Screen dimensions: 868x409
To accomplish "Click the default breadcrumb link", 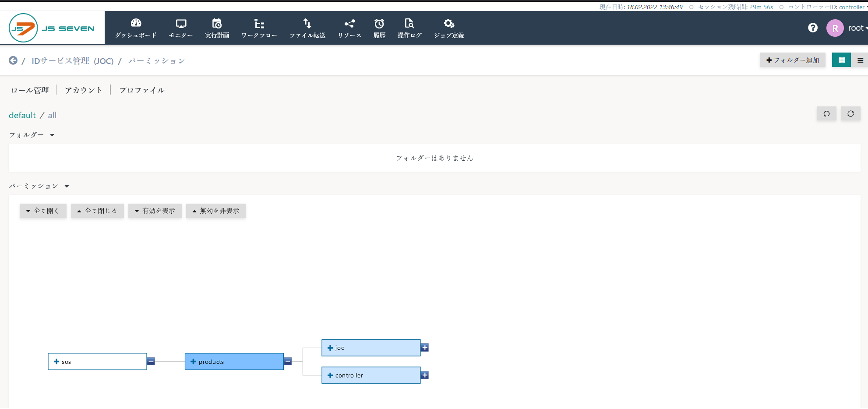I will pyautogui.click(x=22, y=115).
